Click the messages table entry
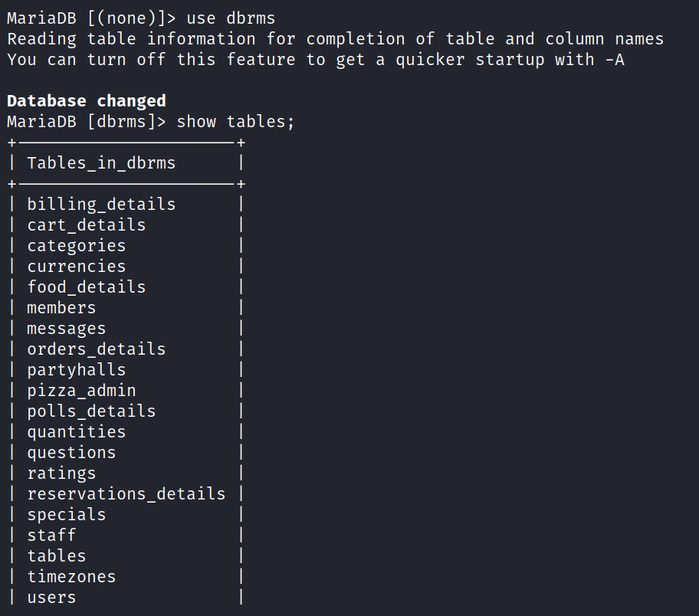 66,329
